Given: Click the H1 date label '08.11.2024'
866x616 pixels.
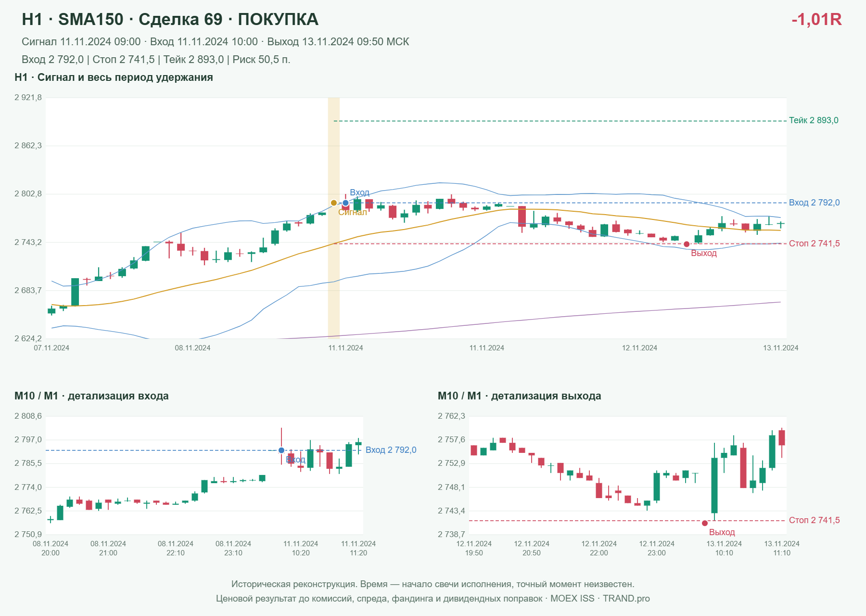Looking at the screenshot, I should 192,348.
